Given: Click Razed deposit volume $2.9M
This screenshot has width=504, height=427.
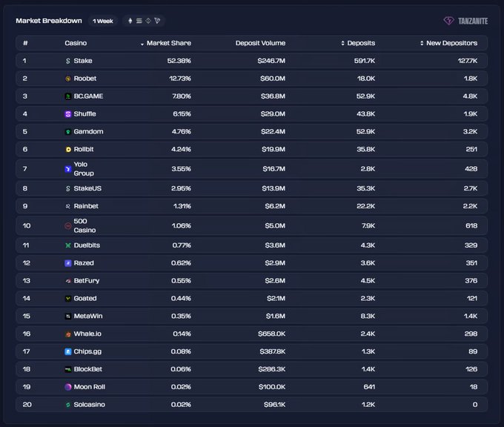Looking at the screenshot, I should point(275,263).
